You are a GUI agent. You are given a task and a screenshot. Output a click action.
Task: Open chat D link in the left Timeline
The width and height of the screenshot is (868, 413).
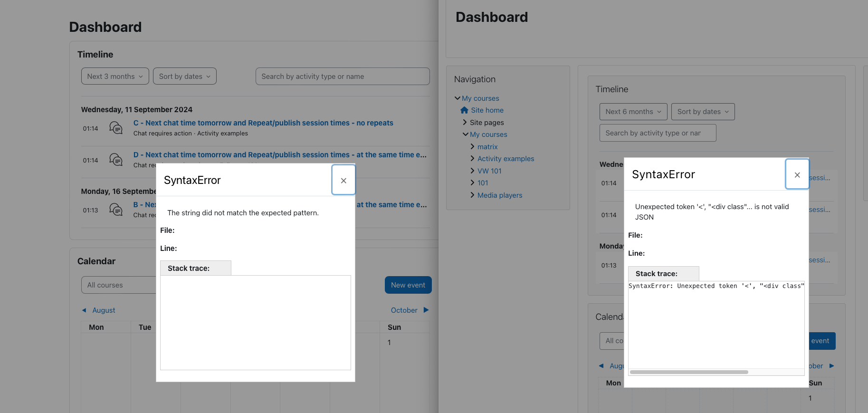coord(280,154)
